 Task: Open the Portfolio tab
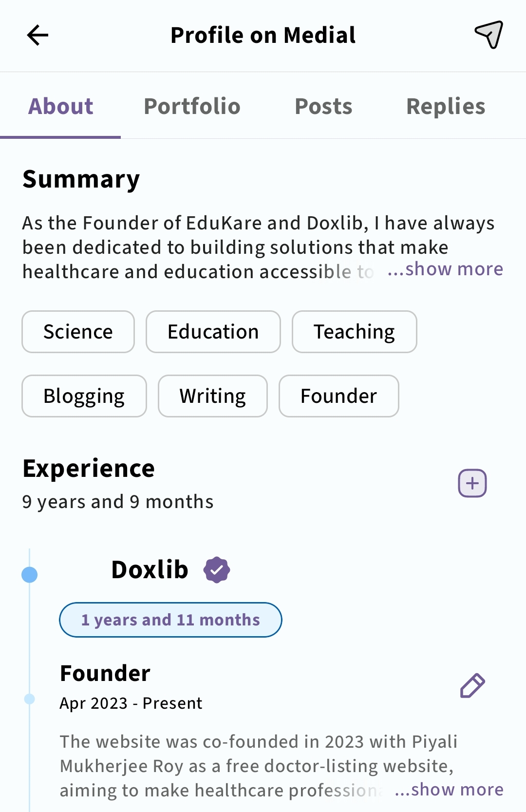[192, 106]
